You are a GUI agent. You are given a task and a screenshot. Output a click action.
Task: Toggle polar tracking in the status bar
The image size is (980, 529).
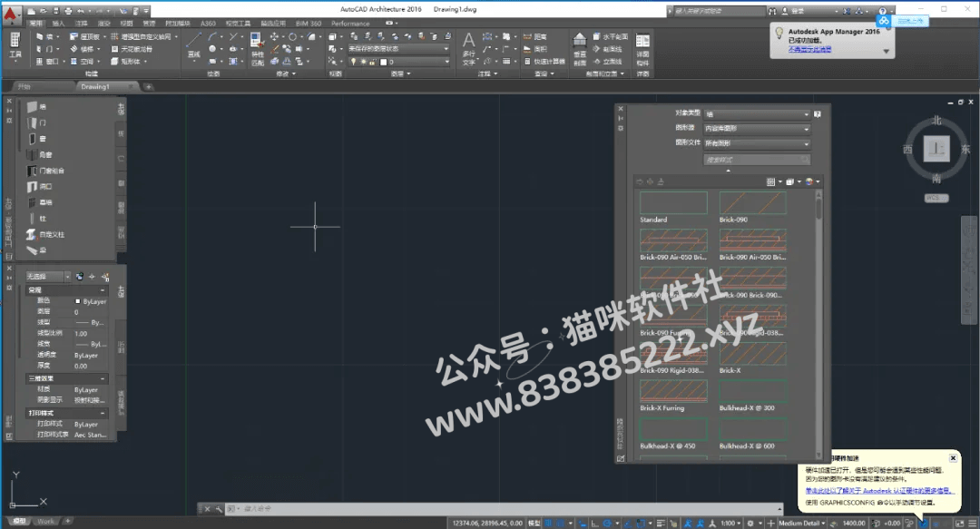pyautogui.click(x=606, y=524)
